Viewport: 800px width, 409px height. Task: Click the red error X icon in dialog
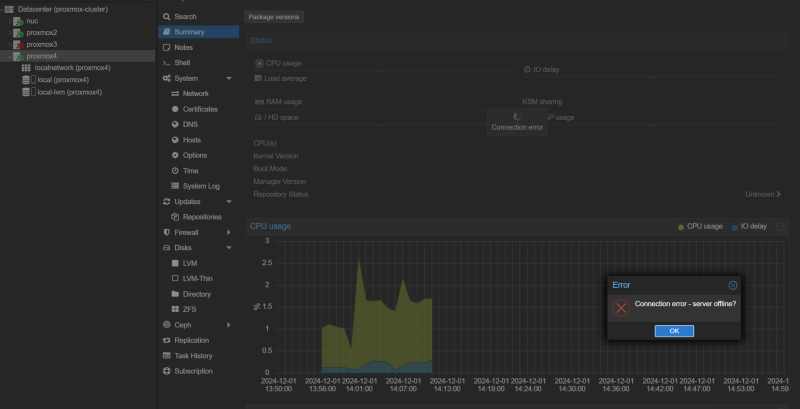[621, 308]
